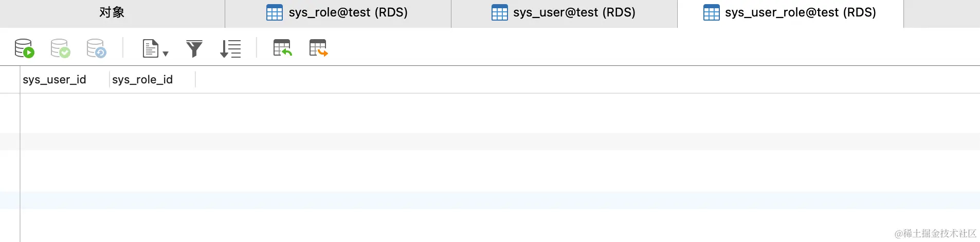Screen dimensions: 980x242
Task: Open the Sort rows tool
Action: pyautogui.click(x=230, y=48)
